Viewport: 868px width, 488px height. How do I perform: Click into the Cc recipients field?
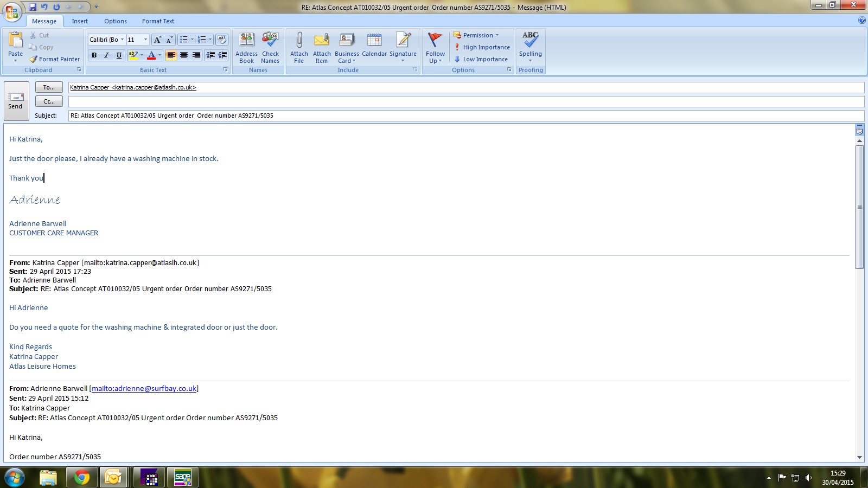(465, 101)
